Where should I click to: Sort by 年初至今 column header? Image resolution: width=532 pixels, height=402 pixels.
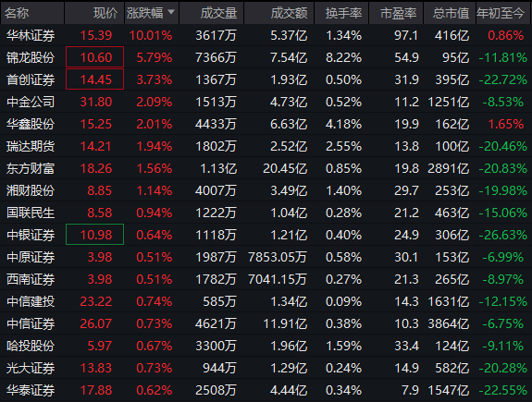504,13
